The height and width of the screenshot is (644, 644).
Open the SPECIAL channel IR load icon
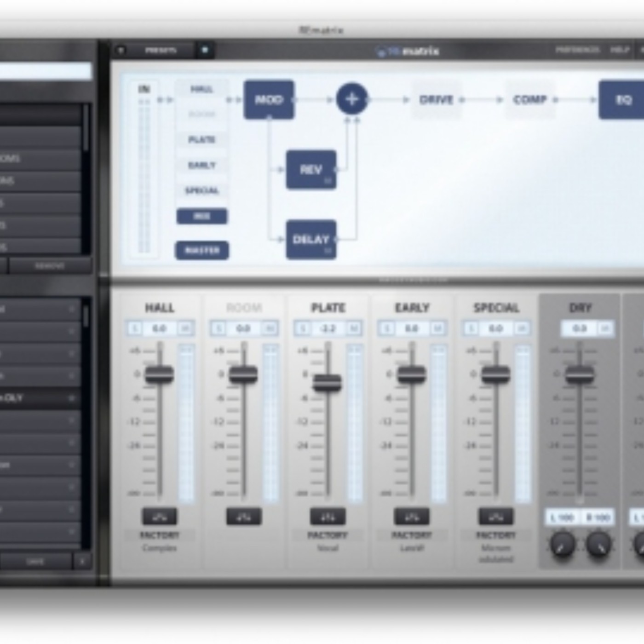click(495, 517)
